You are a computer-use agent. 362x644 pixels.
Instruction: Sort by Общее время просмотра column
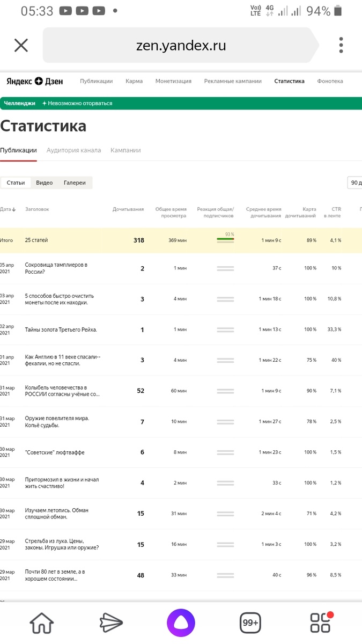171,213
